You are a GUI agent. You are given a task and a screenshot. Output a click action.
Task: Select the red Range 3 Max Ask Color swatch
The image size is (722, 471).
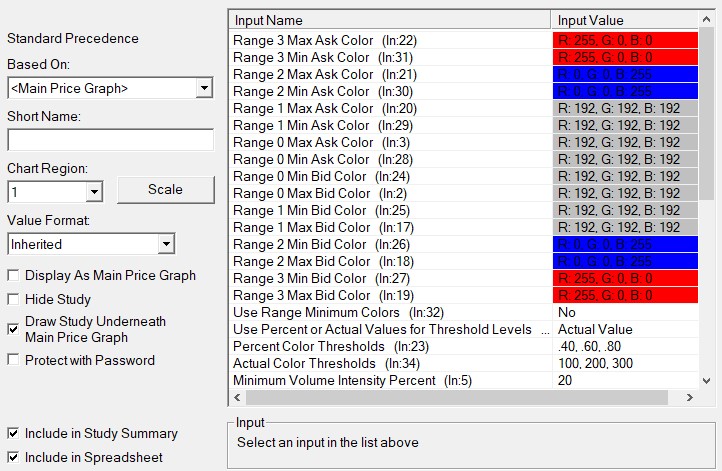tap(624, 40)
